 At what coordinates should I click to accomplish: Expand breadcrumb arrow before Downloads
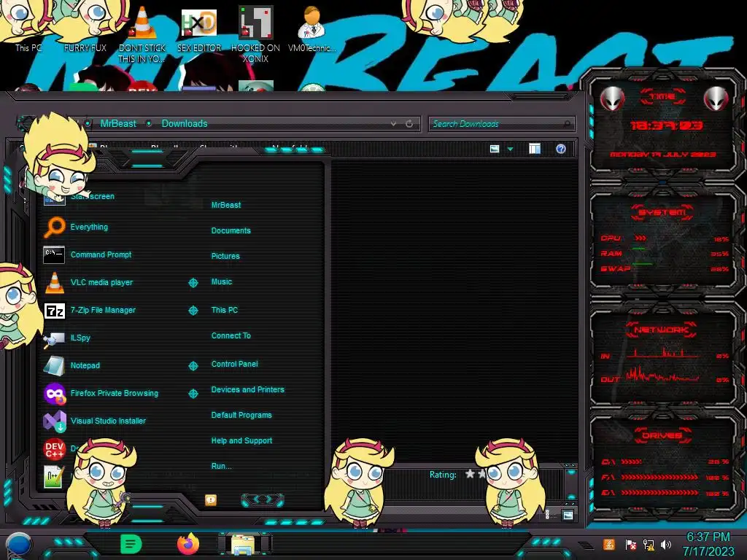[149, 124]
